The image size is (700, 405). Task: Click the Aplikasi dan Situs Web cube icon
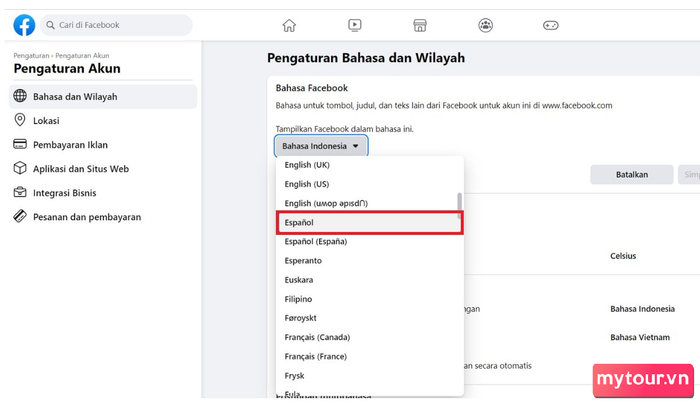[x=20, y=168]
